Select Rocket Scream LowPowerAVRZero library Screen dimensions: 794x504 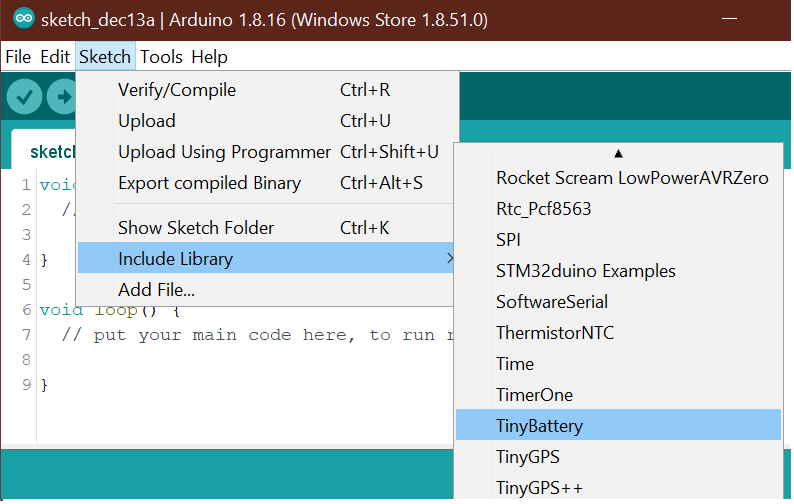coord(618,178)
